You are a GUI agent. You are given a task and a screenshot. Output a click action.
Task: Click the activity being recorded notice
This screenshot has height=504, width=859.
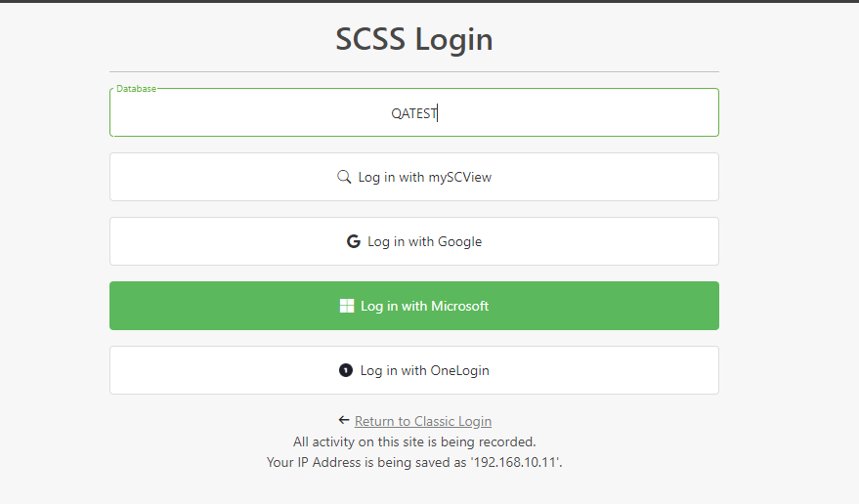(x=414, y=442)
